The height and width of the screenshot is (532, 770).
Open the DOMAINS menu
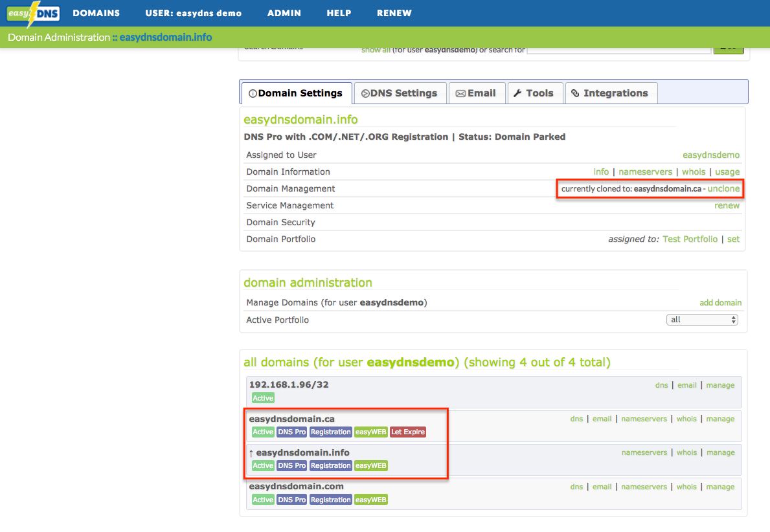pos(96,13)
